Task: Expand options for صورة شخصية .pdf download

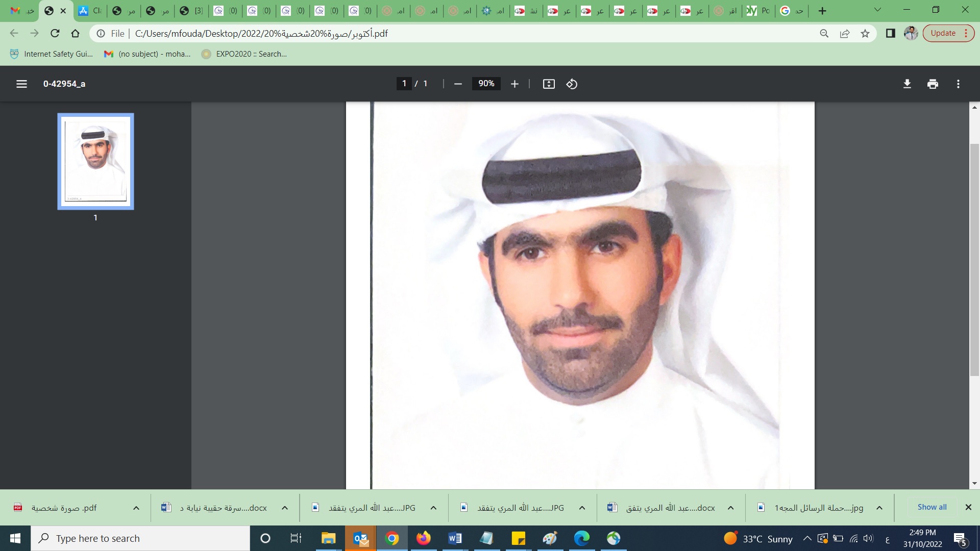Action: click(136, 508)
